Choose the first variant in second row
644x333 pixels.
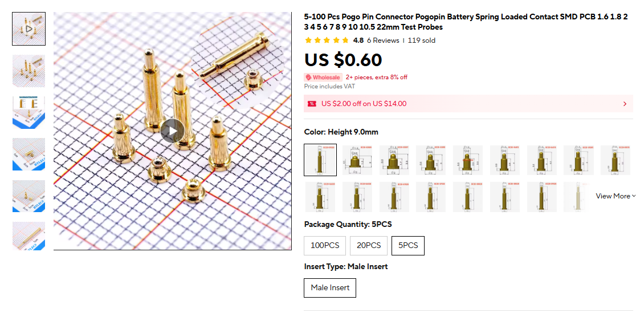pos(320,196)
